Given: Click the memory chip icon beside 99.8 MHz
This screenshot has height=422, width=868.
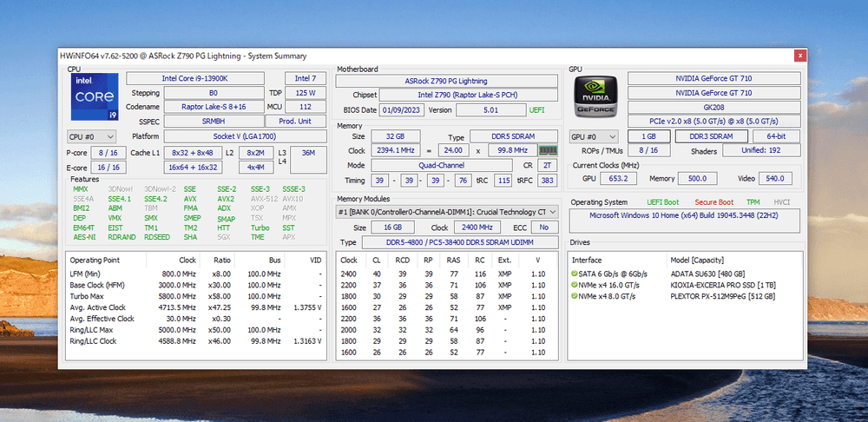Looking at the screenshot, I should pos(548,150).
